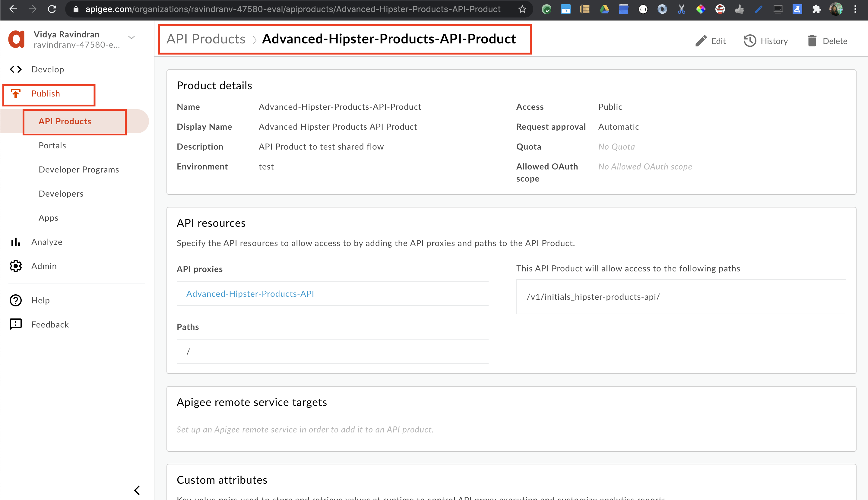868x500 pixels.
Task: Click the Request approval value 'Automatic'
Action: [x=618, y=127]
